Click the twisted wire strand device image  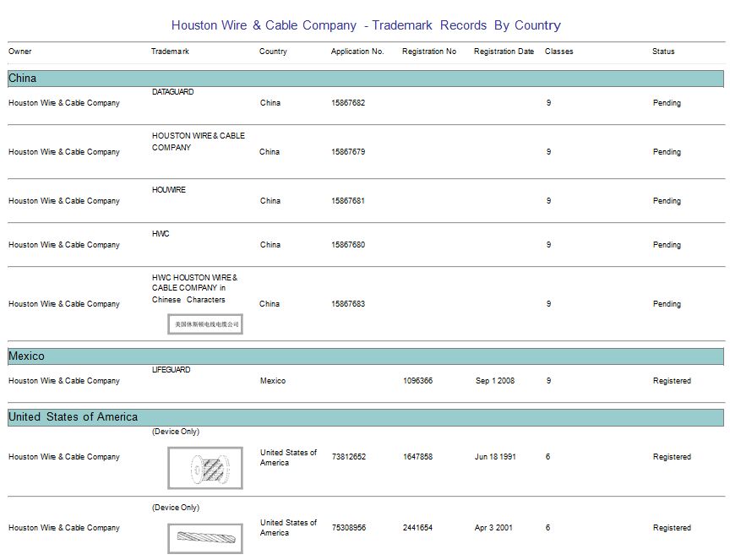point(204,537)
